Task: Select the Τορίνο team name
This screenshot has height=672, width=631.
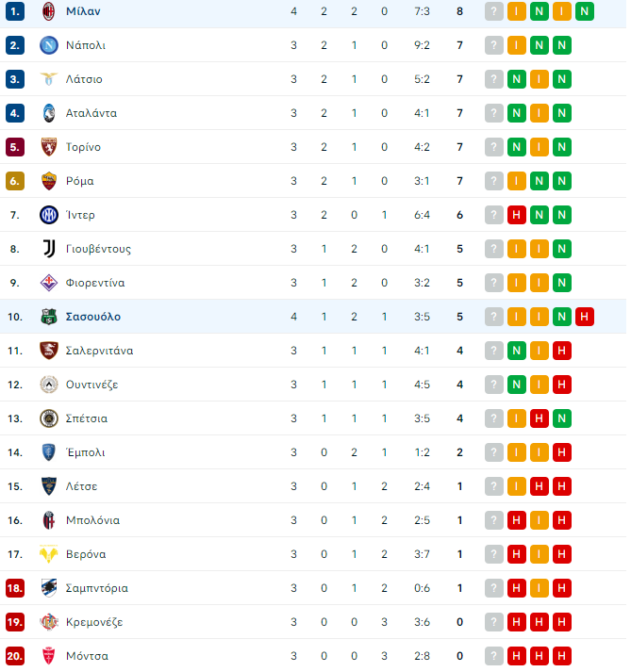Action: click(83, 147)
